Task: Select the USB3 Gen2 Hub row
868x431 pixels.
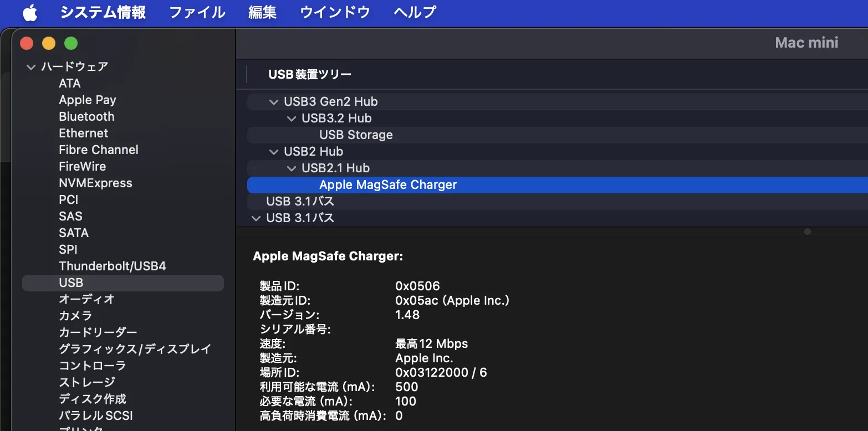Action: (x=558, y=102)
